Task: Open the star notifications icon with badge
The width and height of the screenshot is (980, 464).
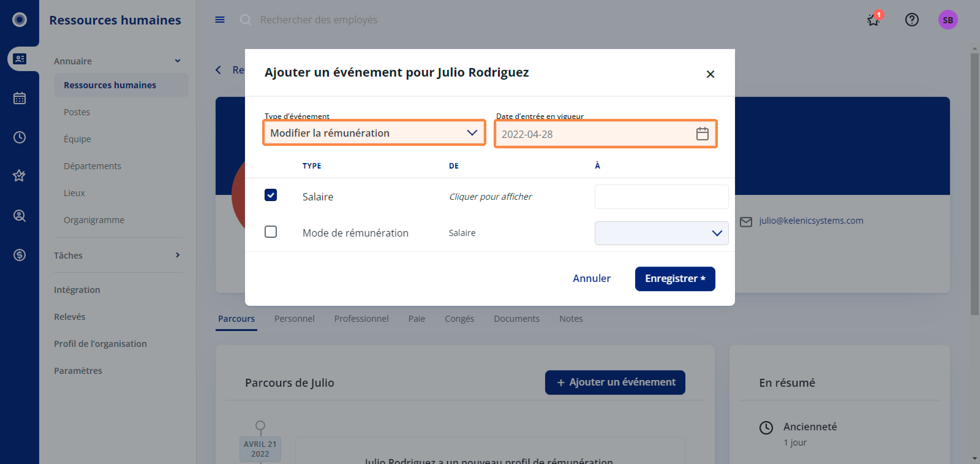Action: [x=874, y=19]
